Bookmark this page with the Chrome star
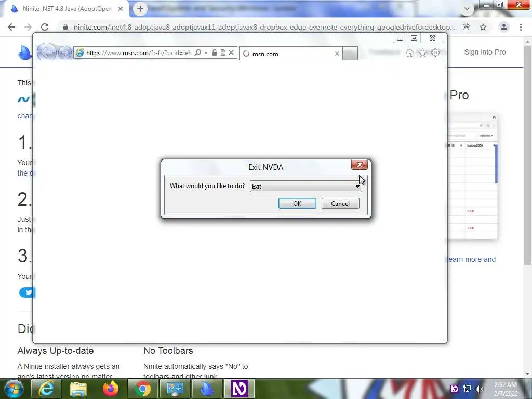532x399 pixels. tap(483, 27)
